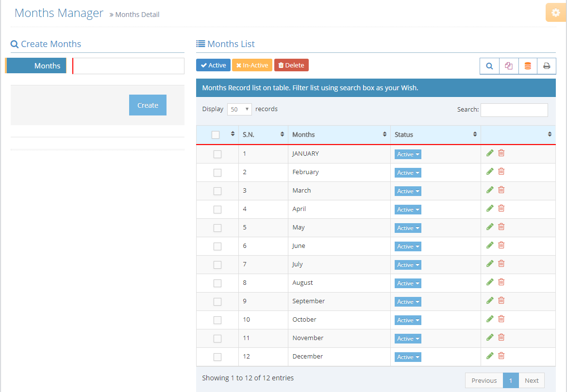The height and width of the screenshot is (392, 567).
Task: Expand the status dropdown for October
Action: point(408,320)
